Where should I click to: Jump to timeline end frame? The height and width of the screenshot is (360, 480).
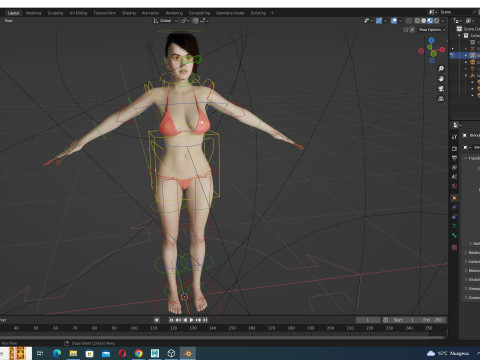pos(205,320)
